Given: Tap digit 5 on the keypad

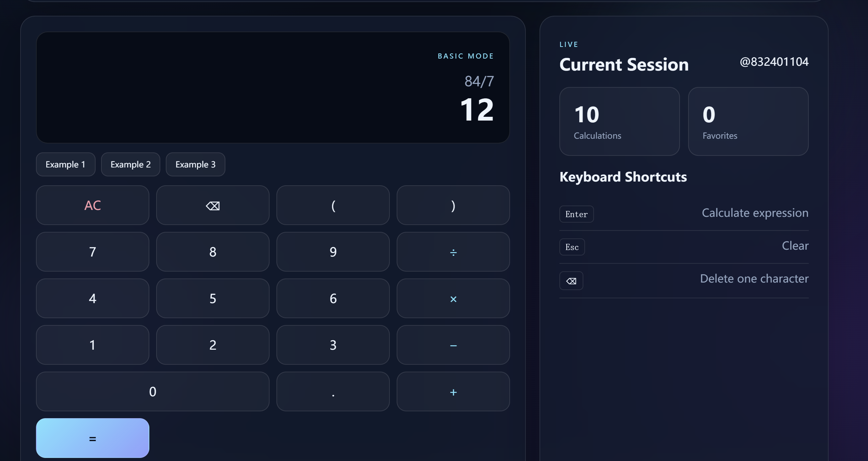Looking at the screenshot, I should [x=212, y=298].
